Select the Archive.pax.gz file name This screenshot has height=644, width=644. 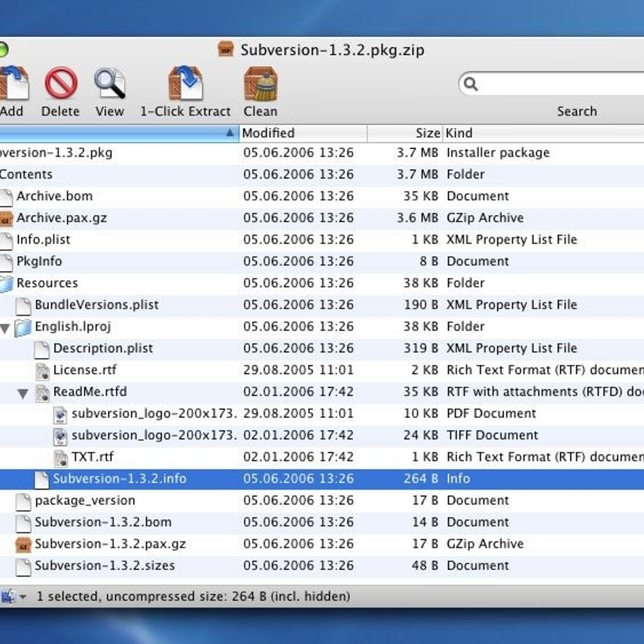point(62,218)
